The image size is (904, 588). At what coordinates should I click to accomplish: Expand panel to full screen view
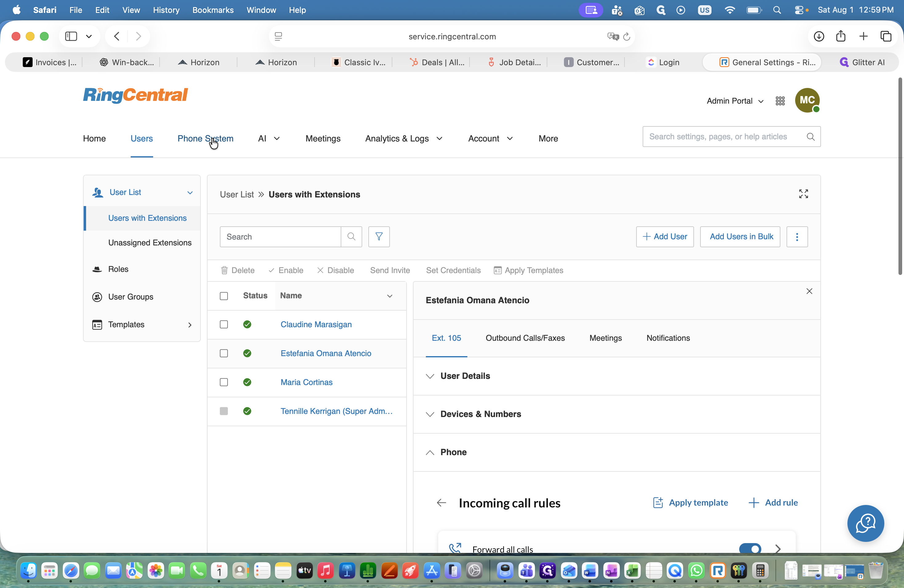pos(803,194)
